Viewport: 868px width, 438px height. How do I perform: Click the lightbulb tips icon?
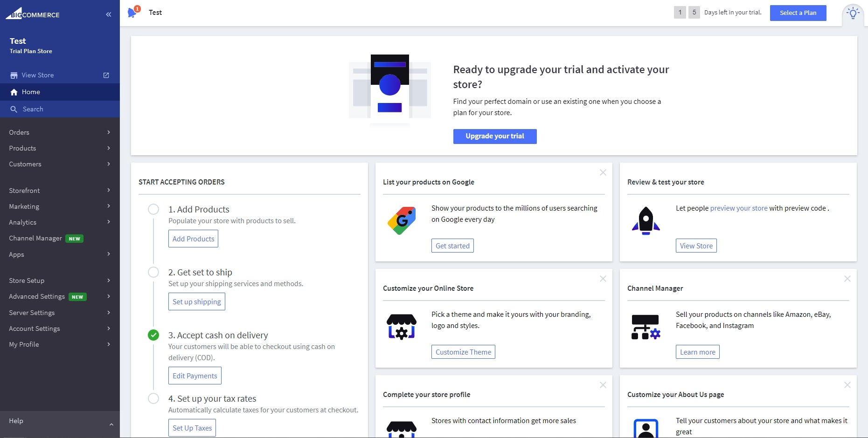(x=853, y=13)
